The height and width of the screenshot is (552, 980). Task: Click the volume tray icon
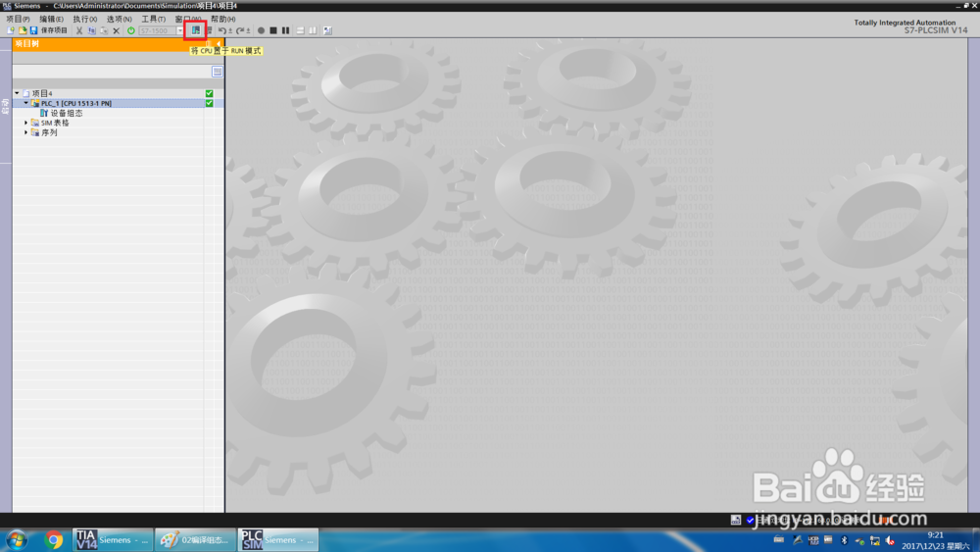click(890, 541)
